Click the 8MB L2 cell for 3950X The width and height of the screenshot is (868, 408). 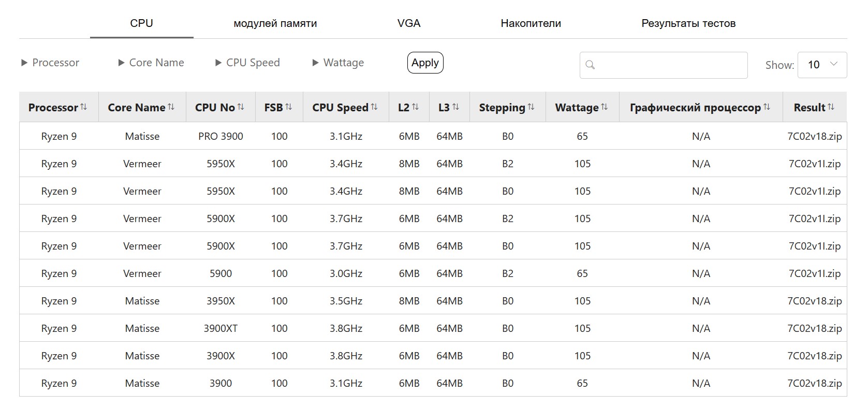click(409, 301)
